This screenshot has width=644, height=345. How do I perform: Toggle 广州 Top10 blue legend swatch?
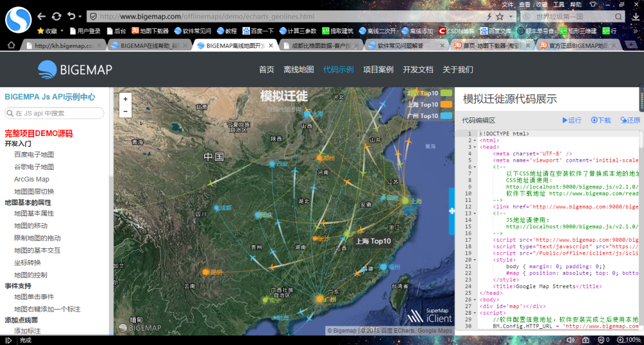point(446,116)
